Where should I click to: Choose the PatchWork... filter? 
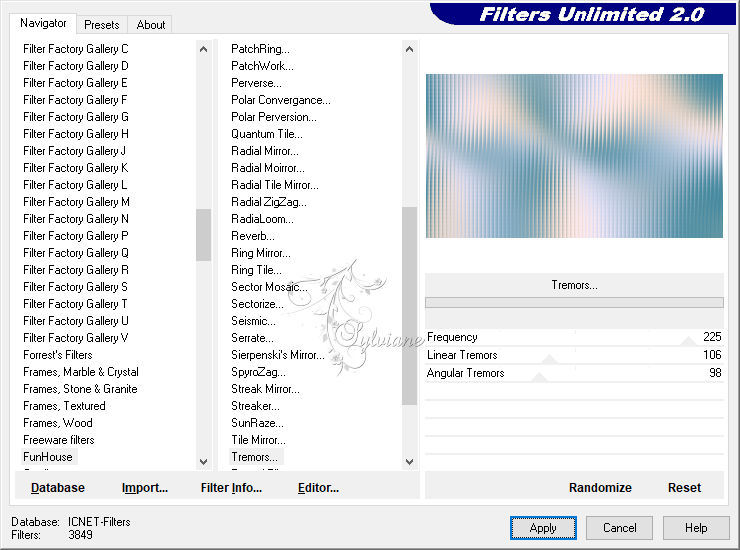pyautogui.click(x=262, y=66)
